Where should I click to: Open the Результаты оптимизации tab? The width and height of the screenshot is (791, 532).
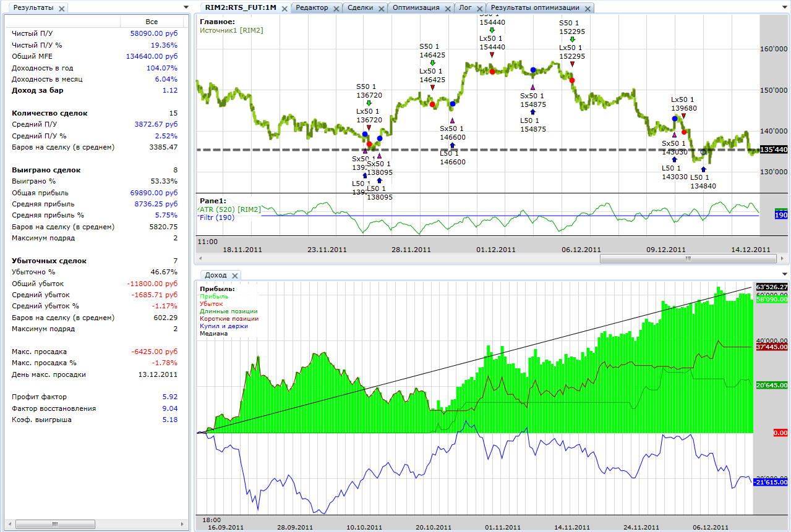coord(534,8)
